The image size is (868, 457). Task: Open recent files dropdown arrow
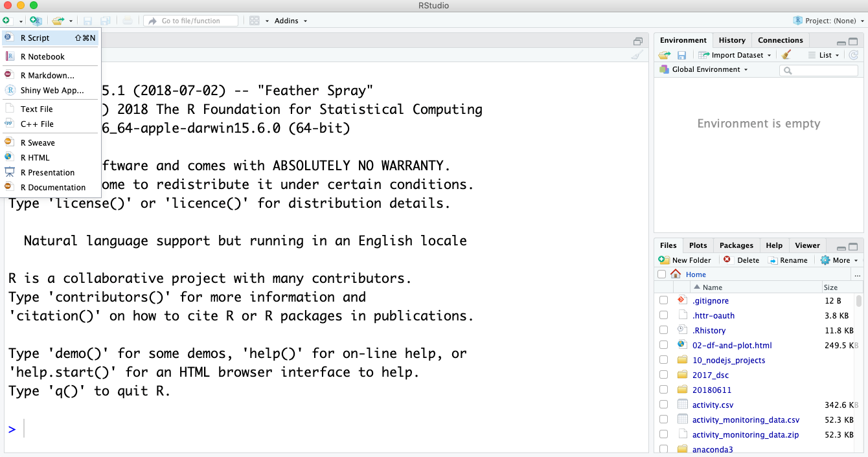click(71, 21)
